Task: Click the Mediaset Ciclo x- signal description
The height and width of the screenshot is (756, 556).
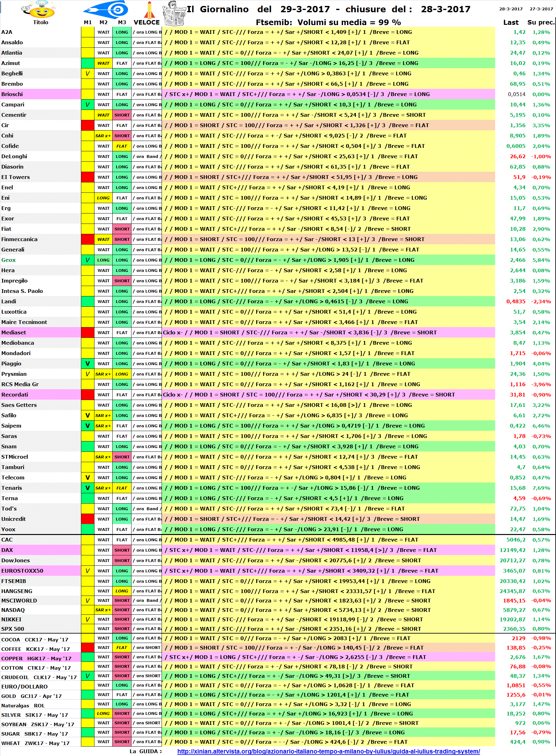Action: point(300,332)
